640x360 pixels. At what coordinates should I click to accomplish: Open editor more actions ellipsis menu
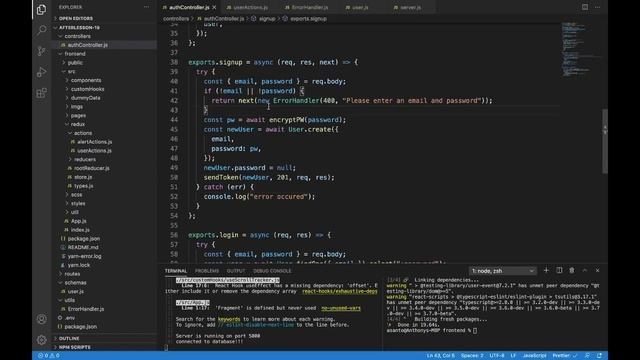pos(598,7)
